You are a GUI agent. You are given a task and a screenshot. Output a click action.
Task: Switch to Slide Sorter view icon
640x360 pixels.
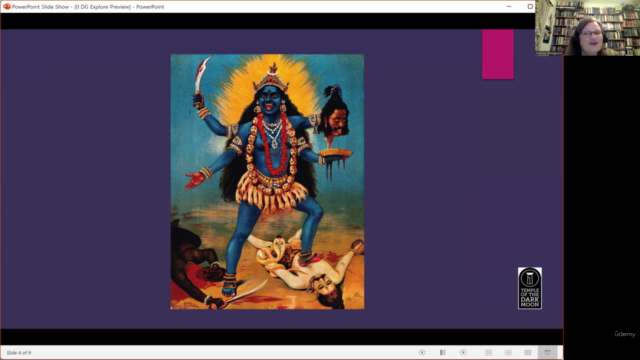coord(508,353)
